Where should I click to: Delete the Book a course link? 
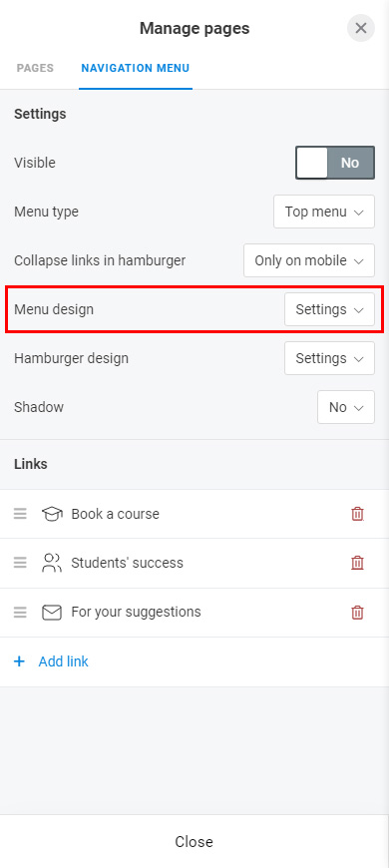click(357, 514)
